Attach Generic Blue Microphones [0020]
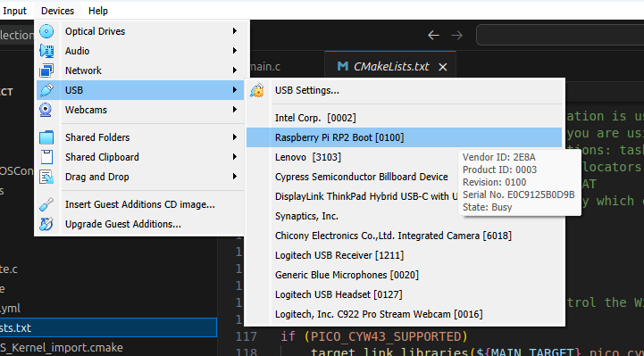 404,275
